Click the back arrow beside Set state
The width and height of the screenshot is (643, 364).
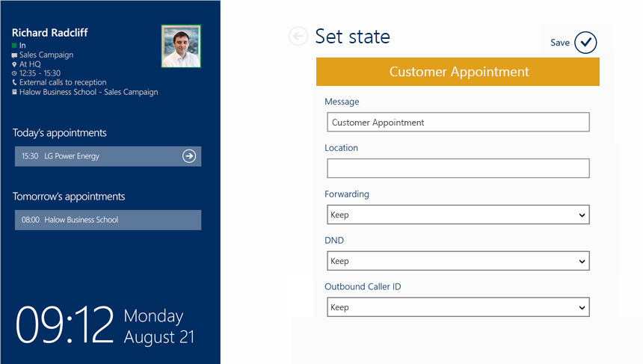pyautogui.click(x=298, y=37)
